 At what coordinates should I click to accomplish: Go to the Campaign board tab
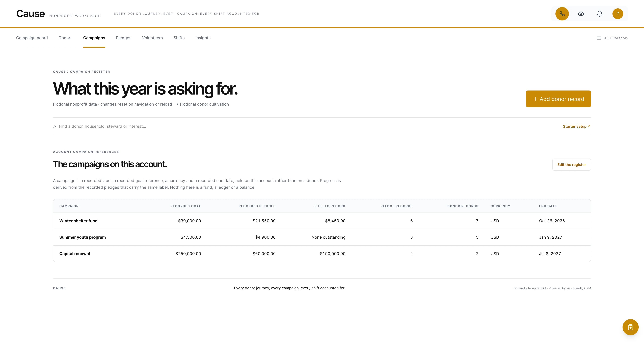tap(32, 38)
